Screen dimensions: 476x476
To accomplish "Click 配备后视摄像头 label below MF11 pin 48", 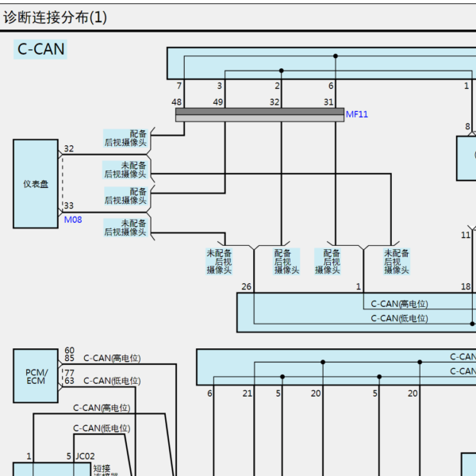I will (125, 138).
